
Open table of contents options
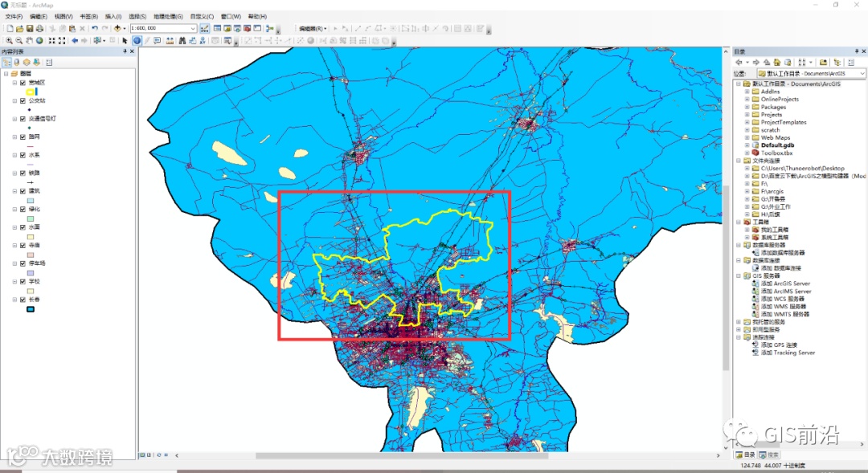49,62
